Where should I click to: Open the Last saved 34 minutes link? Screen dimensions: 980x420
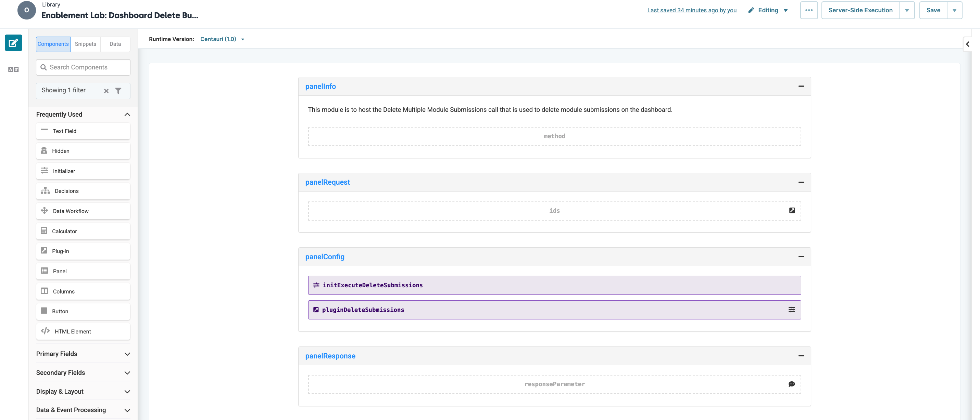pos(692,10)
